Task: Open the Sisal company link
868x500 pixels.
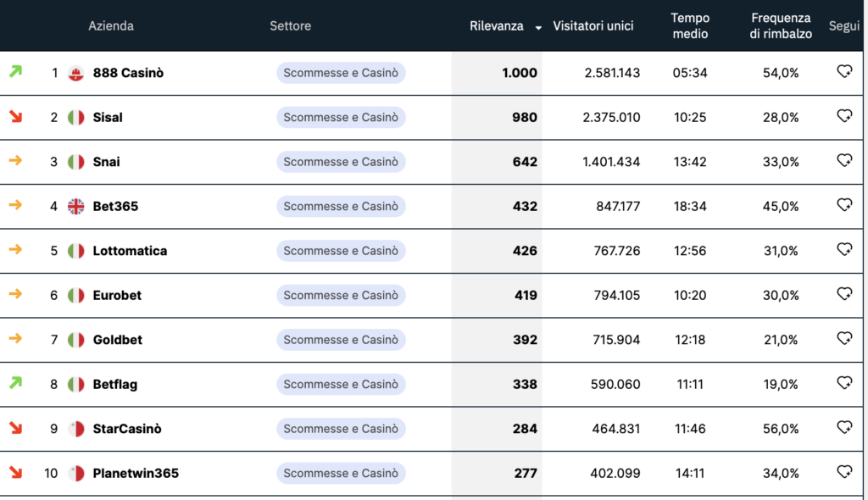Action: click(108, 118)
